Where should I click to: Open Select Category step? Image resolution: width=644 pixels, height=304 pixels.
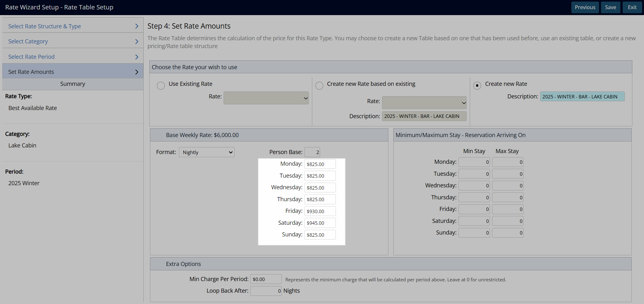73,41
